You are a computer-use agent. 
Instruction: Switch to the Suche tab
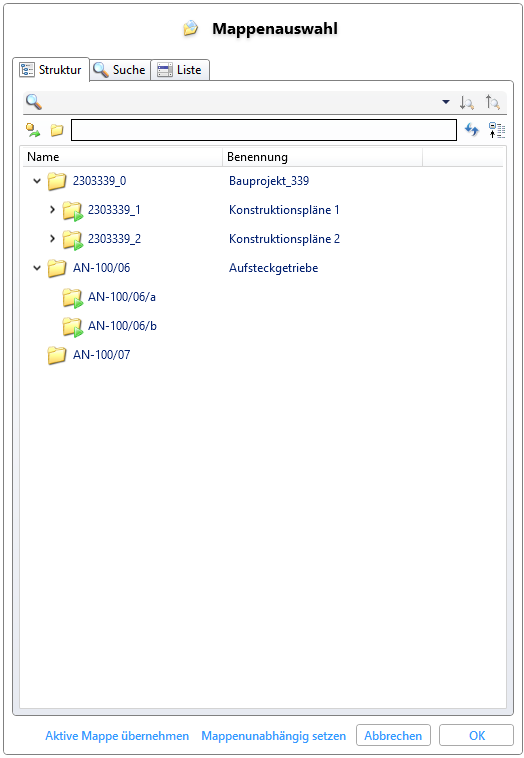(120, 70)
